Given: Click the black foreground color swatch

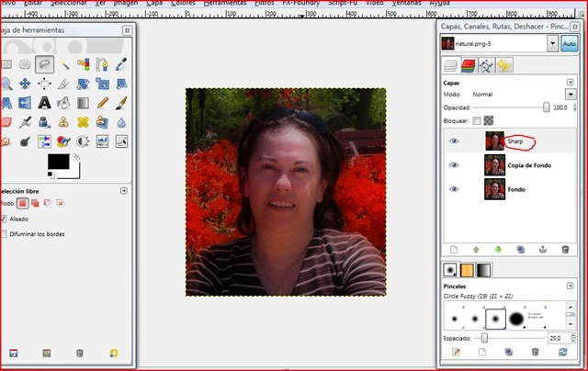Looking at the screenshot, I should pos(62,163).
